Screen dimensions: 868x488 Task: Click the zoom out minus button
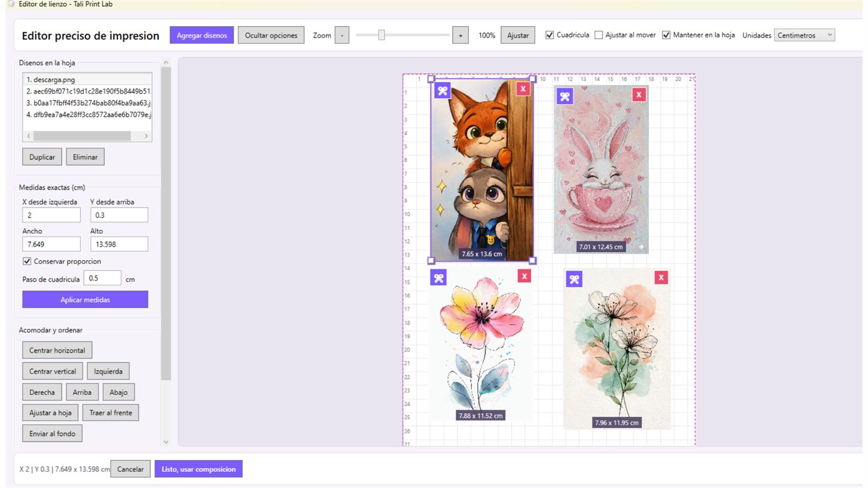click(x=342, y=35)
